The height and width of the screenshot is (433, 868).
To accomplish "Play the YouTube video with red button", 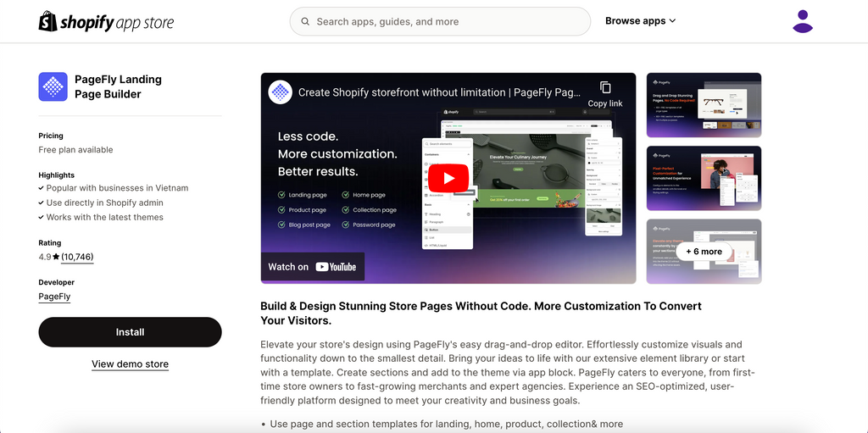I will [x=448, y=178].
